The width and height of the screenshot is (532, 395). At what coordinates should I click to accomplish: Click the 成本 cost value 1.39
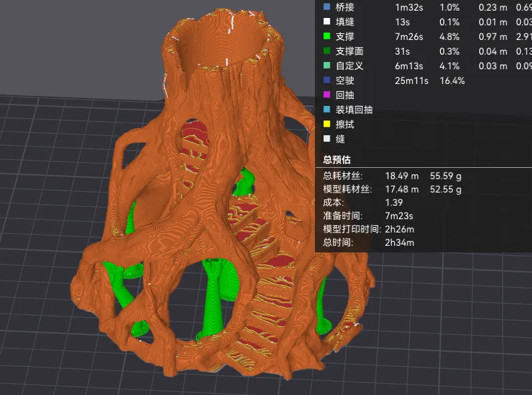[x=394, y=202]
